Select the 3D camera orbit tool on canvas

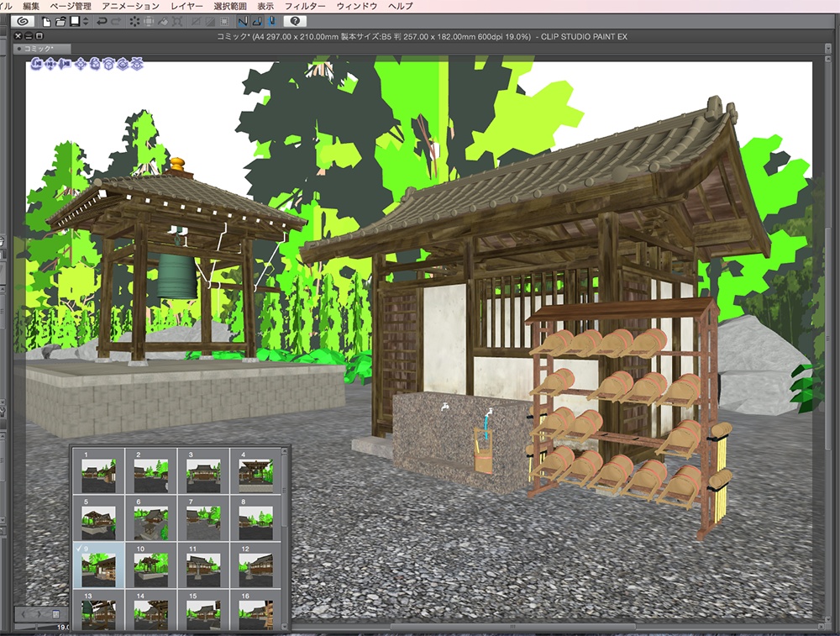[x=35, y=64]
